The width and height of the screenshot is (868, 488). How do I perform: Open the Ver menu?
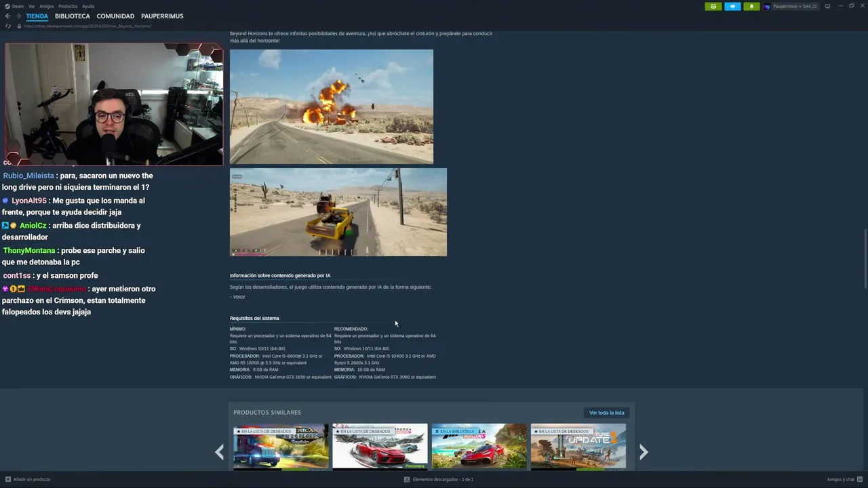[x=31, y=6]
